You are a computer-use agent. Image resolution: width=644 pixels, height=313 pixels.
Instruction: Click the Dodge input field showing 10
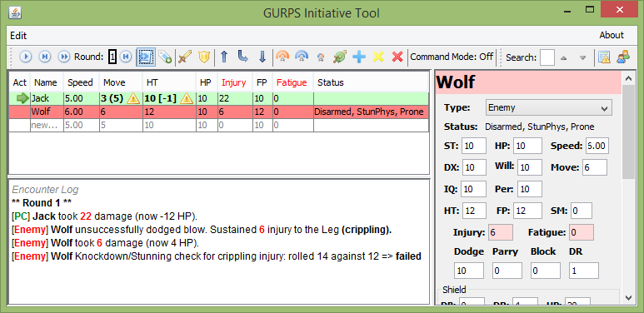[x=469, y=271]
